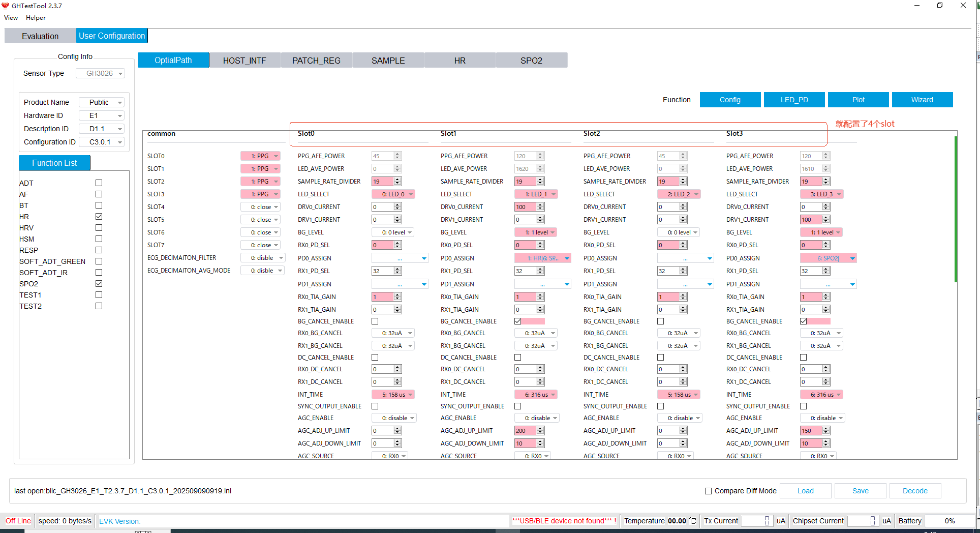Image resolution: width=980 pixels, height=533 pixels.
Task: Toggle Compare Diff Mode checkbox
Action: tap(708, 491)
